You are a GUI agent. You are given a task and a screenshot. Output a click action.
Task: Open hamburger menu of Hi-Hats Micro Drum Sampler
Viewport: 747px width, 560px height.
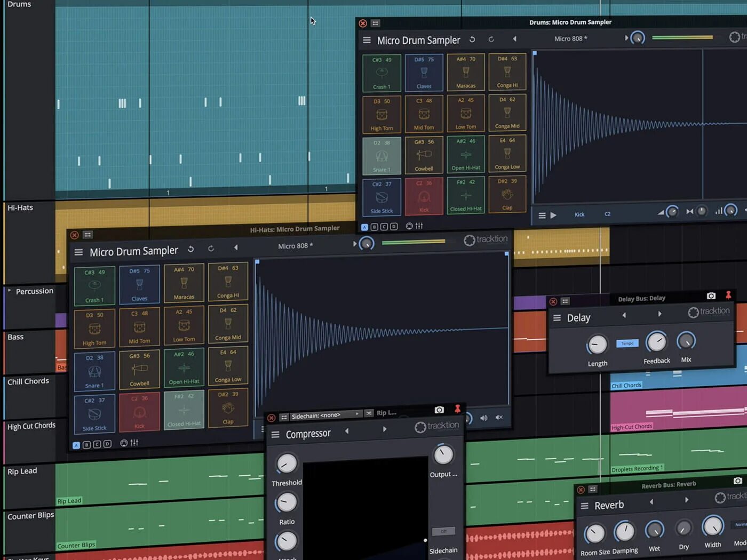click(x=78, y=252)
